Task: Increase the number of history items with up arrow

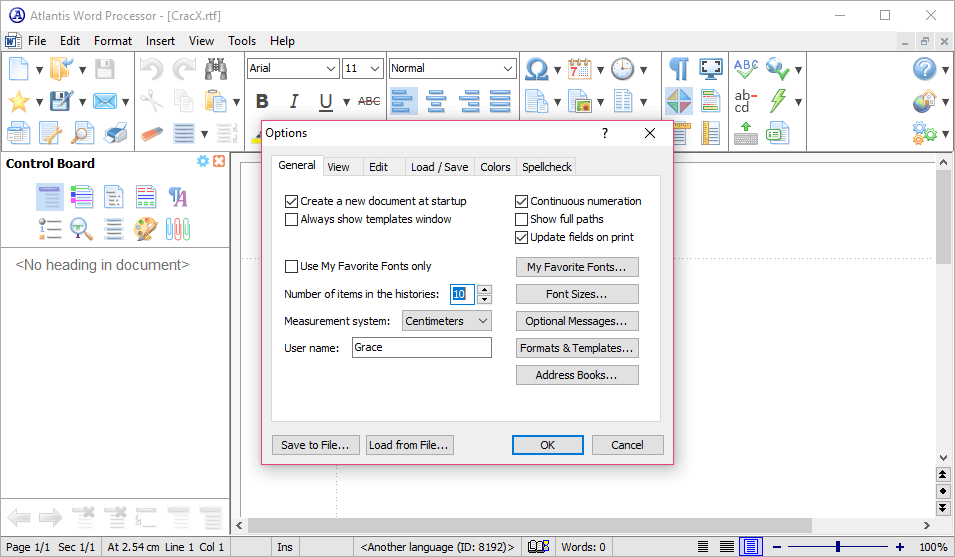Action: point(484,290)
